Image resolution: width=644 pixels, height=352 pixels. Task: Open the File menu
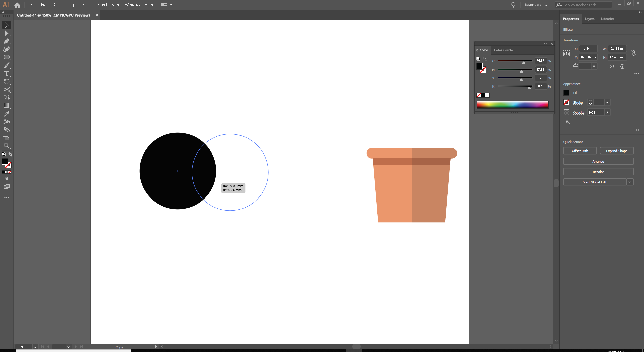[x=33, y=5]
